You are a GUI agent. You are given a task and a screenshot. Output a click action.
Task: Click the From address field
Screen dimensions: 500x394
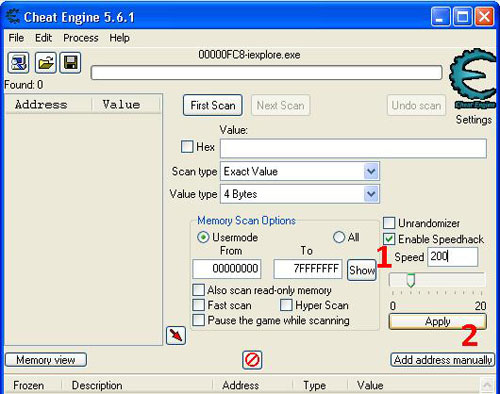227,269
